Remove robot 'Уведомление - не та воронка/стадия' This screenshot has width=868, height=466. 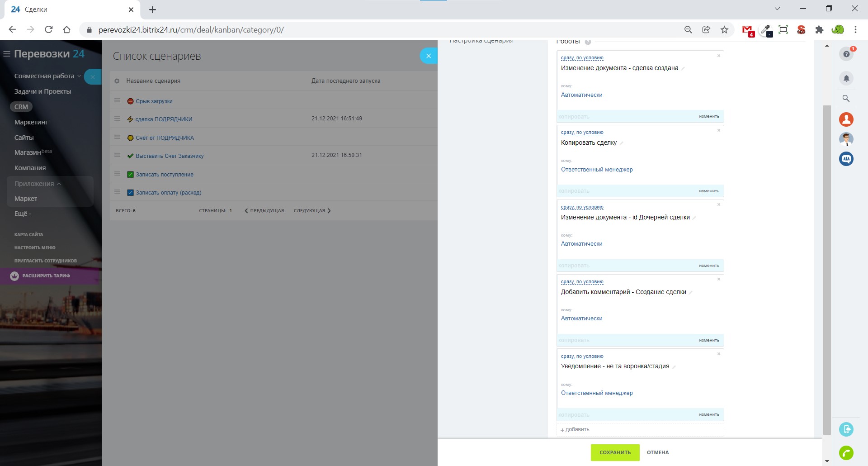click(x=719, y=354)
